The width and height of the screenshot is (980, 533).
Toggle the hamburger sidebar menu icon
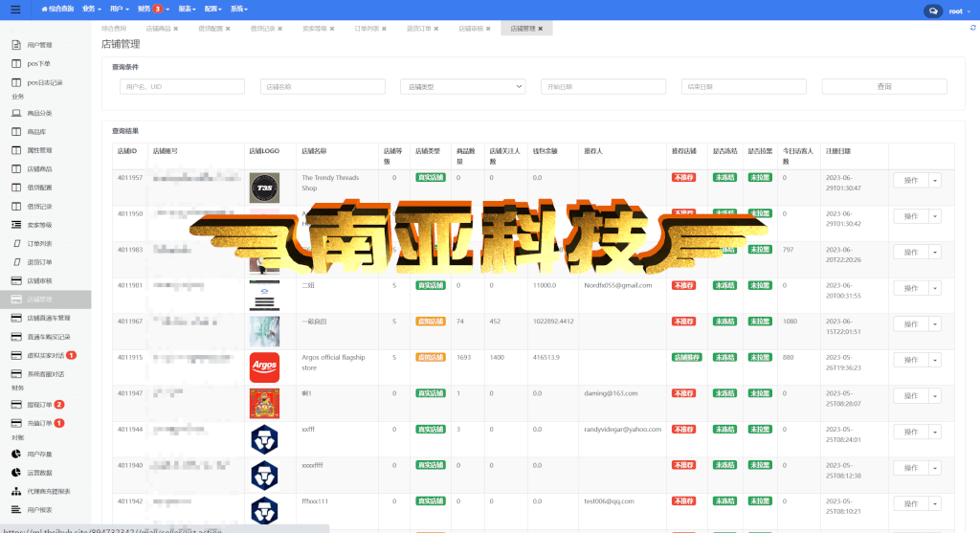(x=15, y=10)
